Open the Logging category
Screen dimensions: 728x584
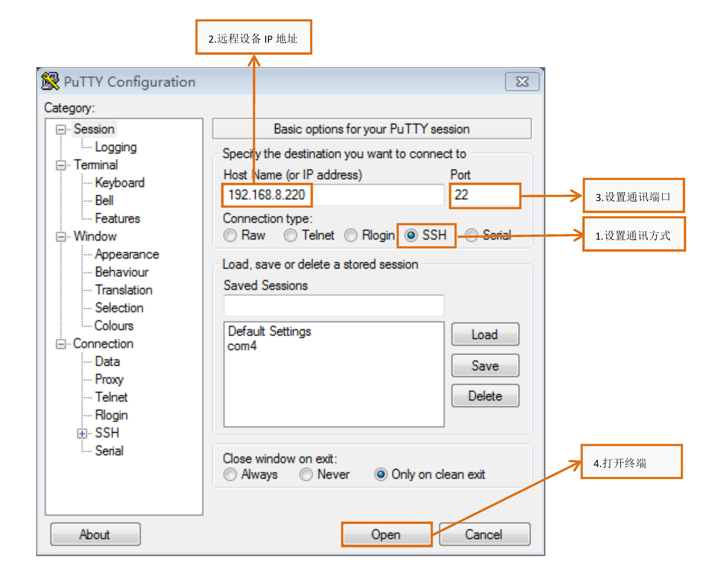point(116,147)
